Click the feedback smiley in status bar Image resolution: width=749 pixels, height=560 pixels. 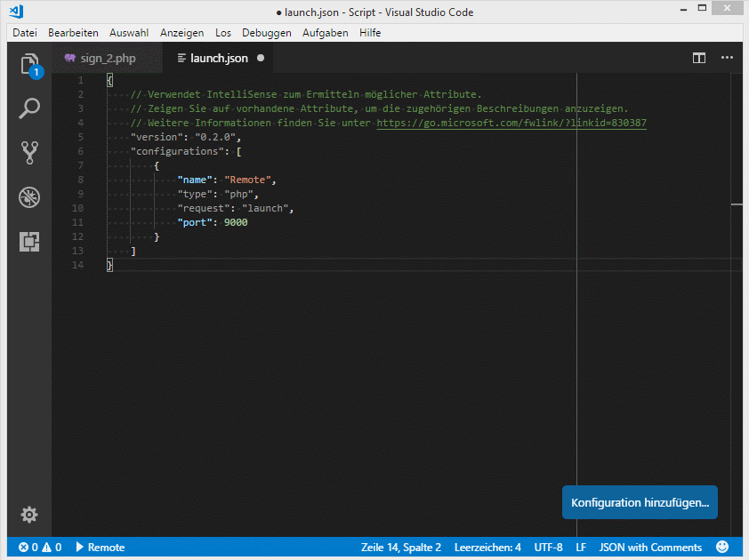coord(722,548)
